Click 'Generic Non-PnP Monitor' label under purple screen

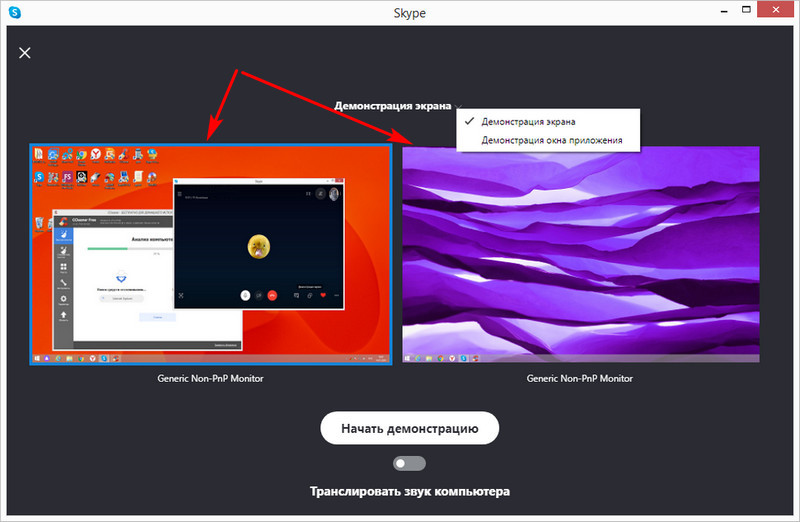click(580, 379)
